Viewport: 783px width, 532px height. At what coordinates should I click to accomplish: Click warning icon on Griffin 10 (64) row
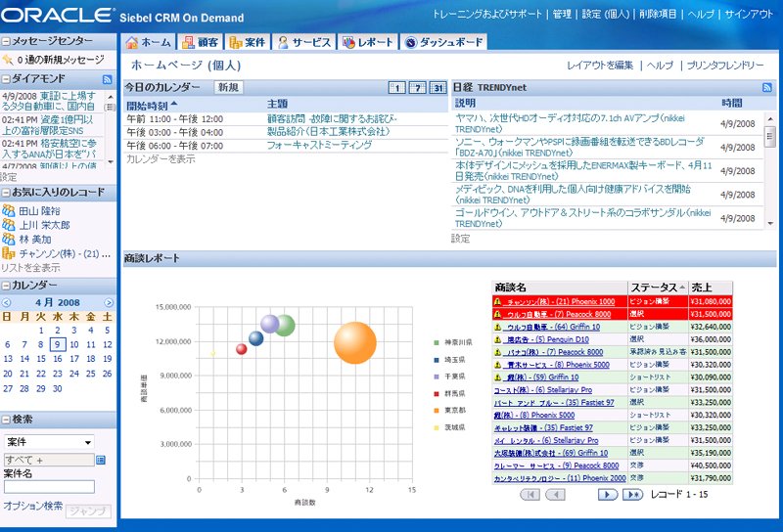(497, 327)
